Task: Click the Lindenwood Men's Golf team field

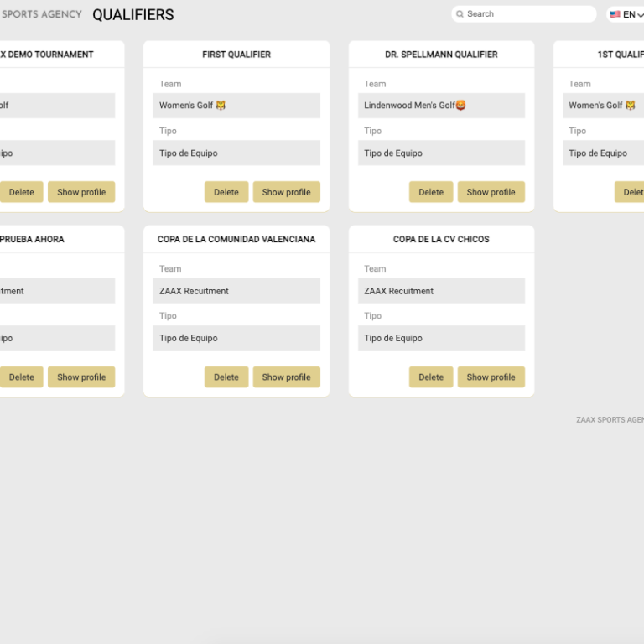Action: 441,106
